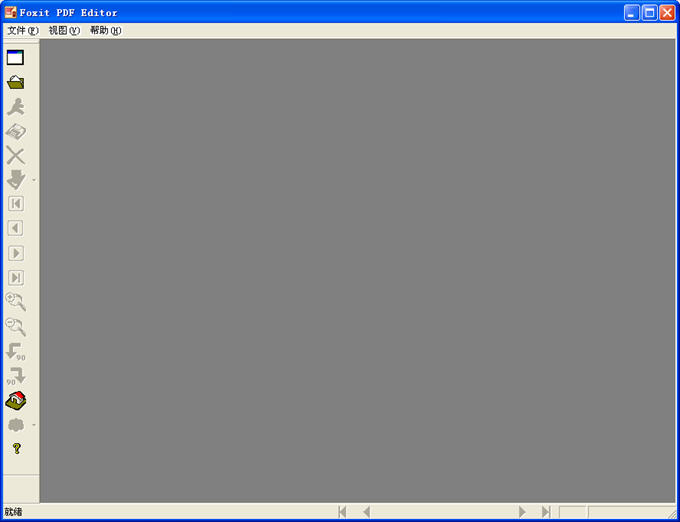Go to first page in left toolbar
Viewport: 680px width, 522px height.
point(15,204)
